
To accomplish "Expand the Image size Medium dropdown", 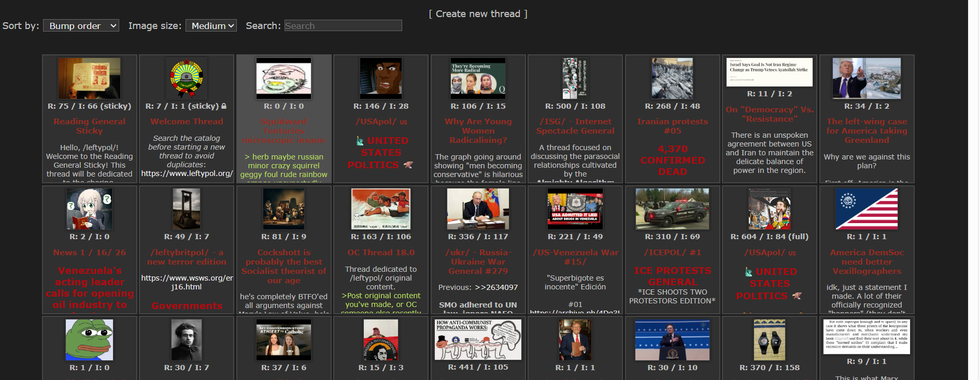I will click(x=211, y=26).
